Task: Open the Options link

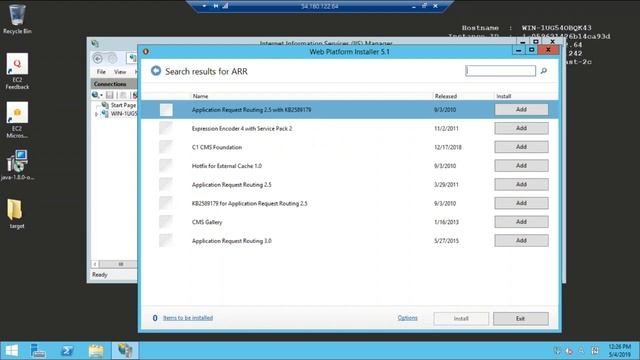Action: point(407,318)
